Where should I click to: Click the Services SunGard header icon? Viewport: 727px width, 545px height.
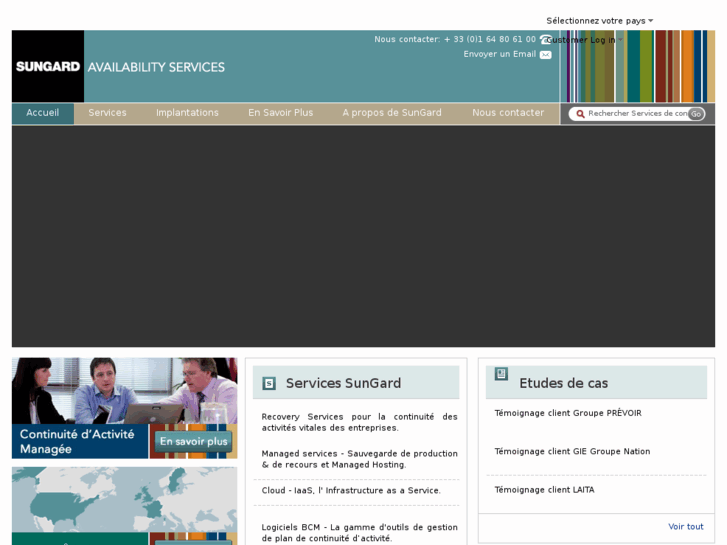pos(269,383)
